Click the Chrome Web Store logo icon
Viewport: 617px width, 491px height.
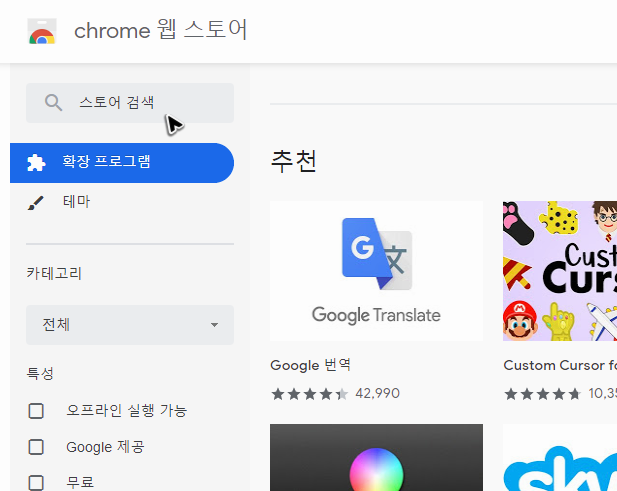42,31
